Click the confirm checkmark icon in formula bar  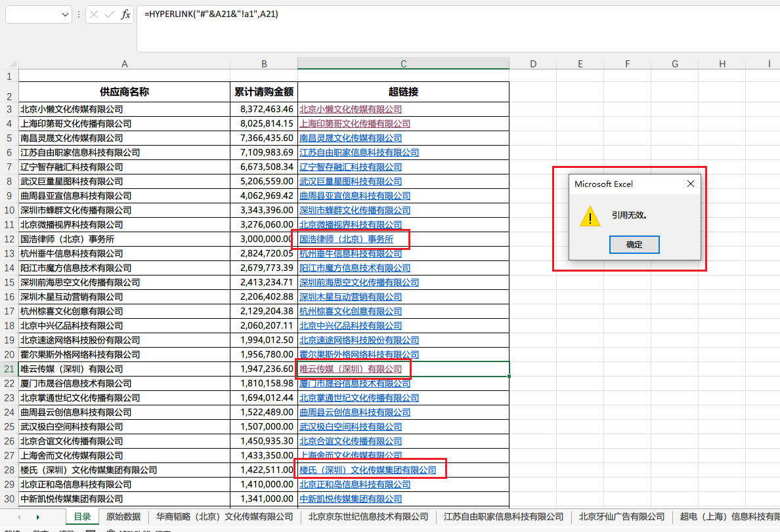pos(110,14)
